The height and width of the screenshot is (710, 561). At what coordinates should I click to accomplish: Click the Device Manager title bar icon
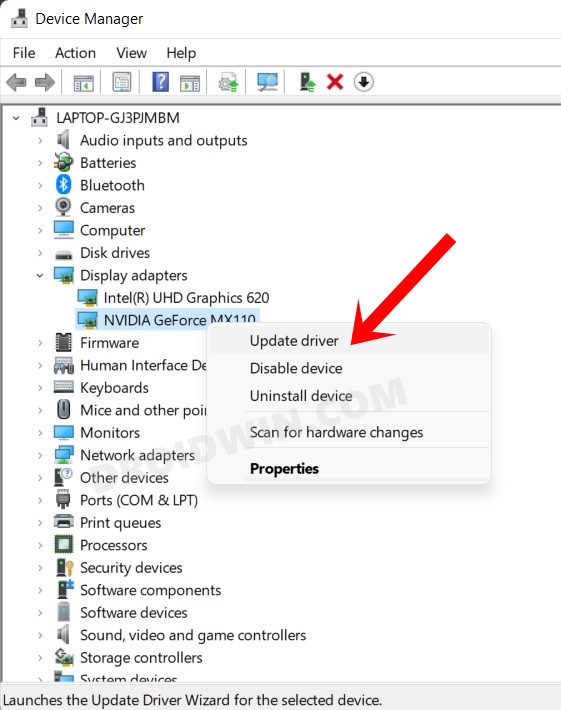[x=19, y=18]
